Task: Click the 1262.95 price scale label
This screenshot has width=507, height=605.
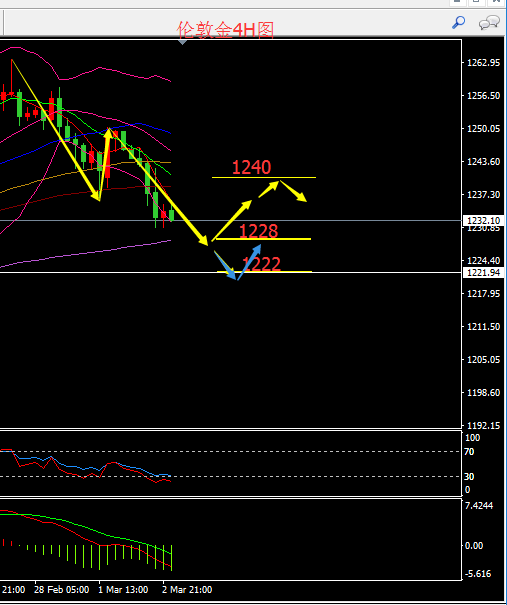Action: [x=483, y=63]
